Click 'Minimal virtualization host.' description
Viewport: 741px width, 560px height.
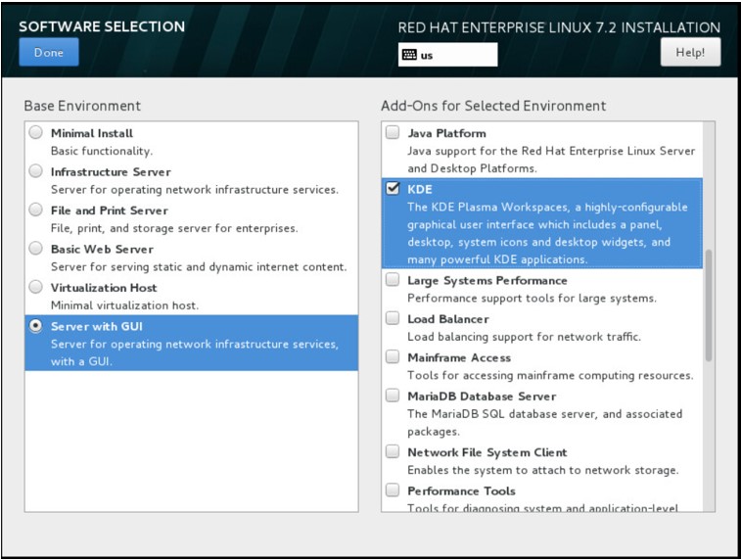pyautogui.click(x=124, y=305)
